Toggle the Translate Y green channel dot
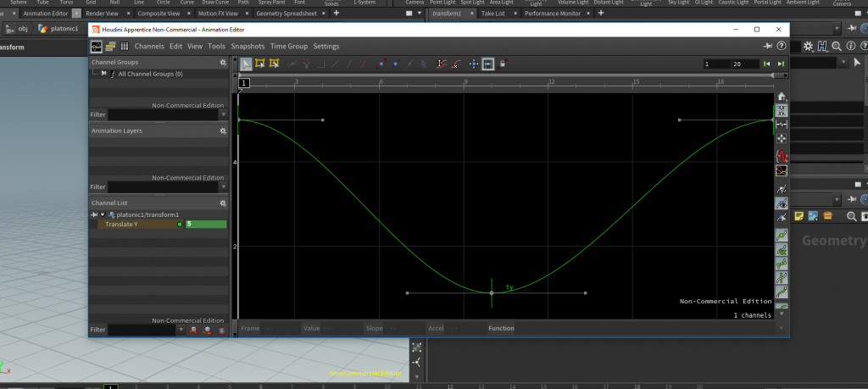The width and height of the screenshot is (868, 389). pos(180,225)
